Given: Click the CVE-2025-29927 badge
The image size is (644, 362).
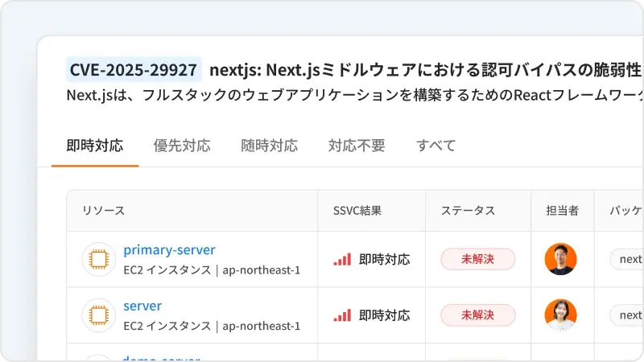Looking at the screenshot, I should (x=134, y=70).
